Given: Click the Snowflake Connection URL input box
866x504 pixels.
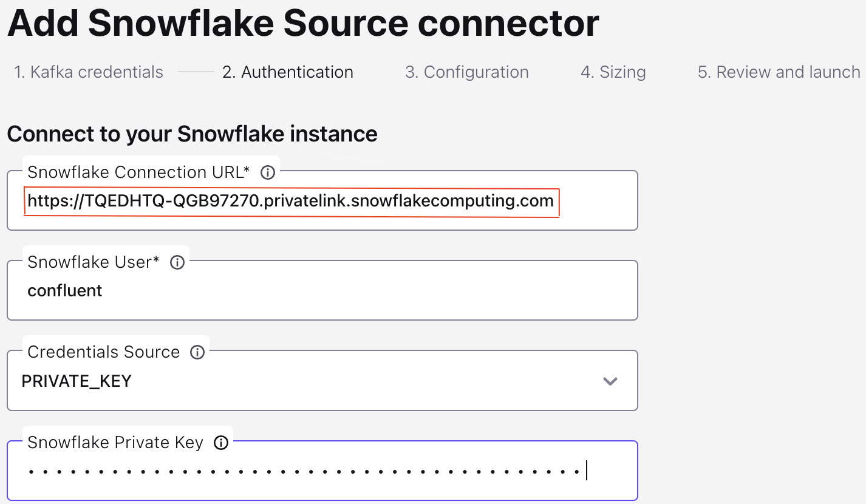Looking at the screenshot, I should tap(322, 201).
